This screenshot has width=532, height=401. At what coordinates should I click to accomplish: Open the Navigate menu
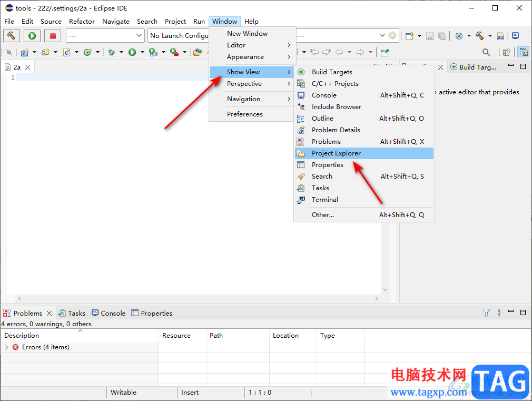tap(116, 22)
